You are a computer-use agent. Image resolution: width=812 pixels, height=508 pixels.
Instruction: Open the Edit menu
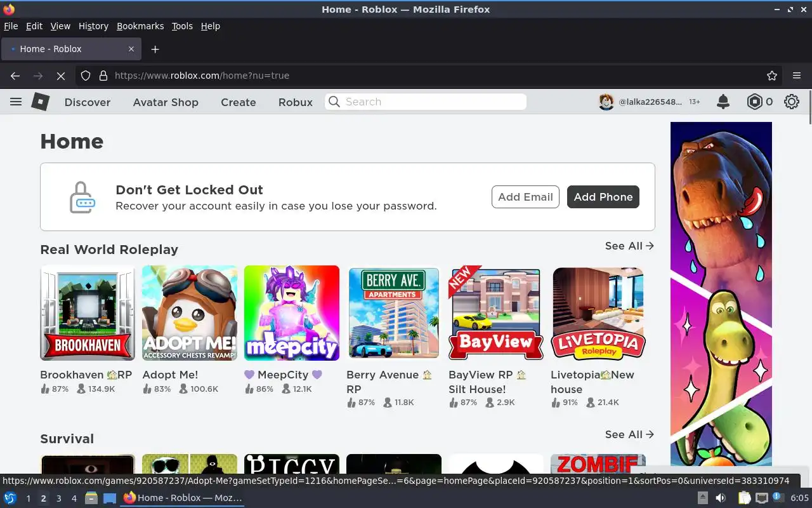(34, 26)
